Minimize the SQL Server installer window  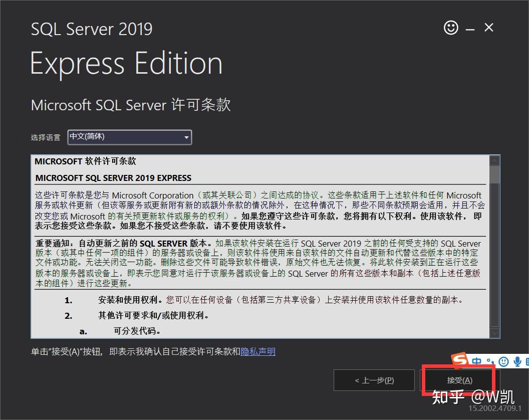pyautogui.click(x=470, y=30)
